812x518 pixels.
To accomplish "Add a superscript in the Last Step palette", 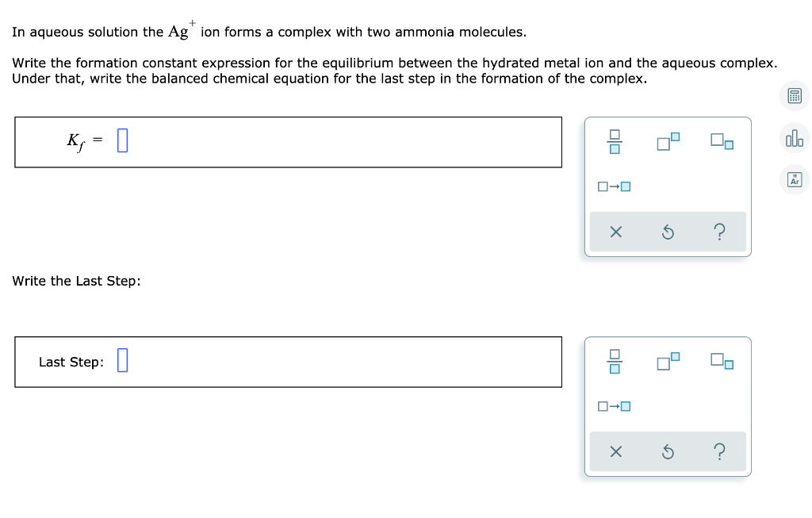I will (667, 363).
